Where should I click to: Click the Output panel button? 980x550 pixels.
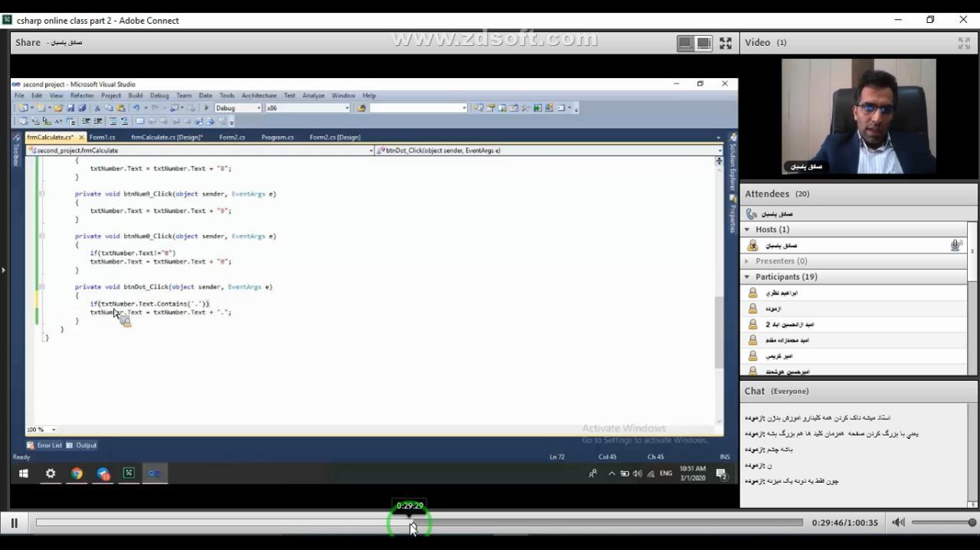81,445
